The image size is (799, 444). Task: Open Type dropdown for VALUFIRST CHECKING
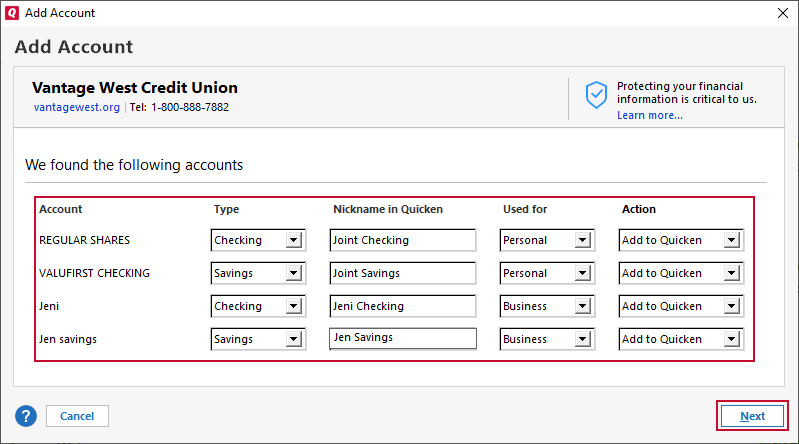[x=293, y=273]
